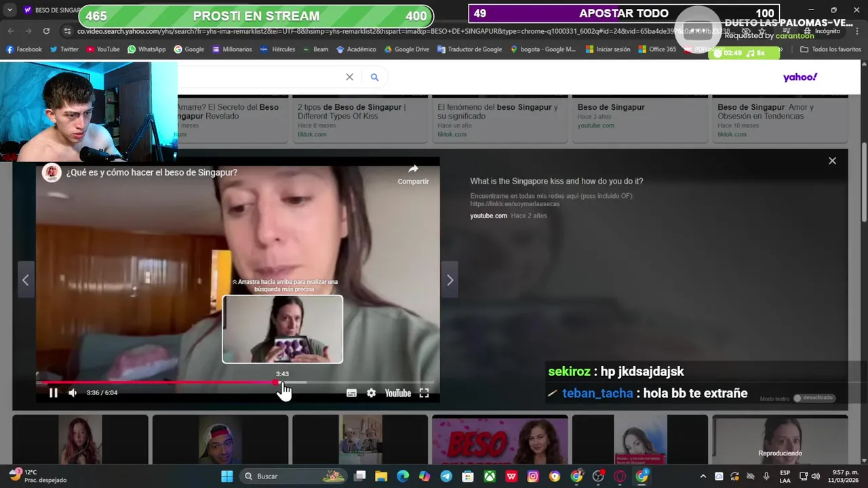This screenshot has height=488, width=868.
Task: Click the taskbar Buscar search box
Action: tap(294, 476)
